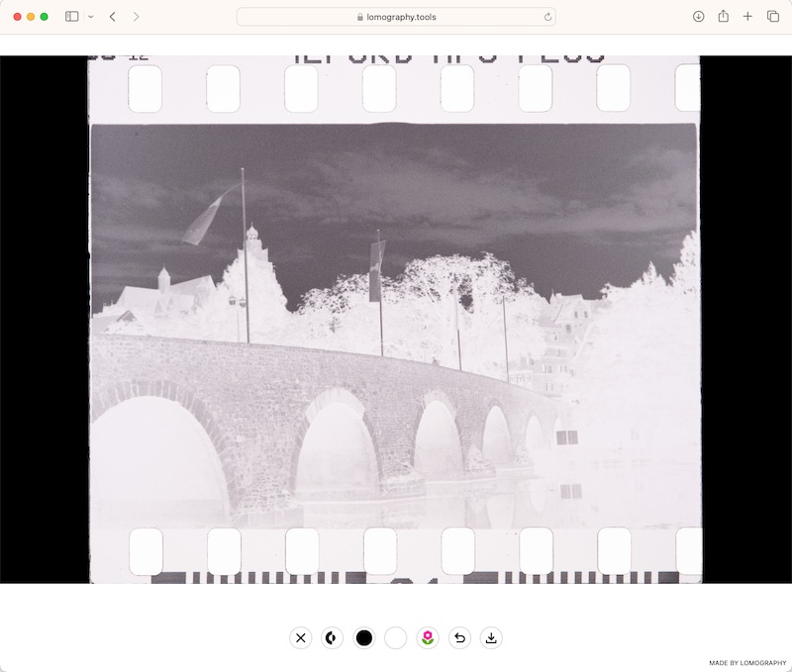Expand the sidebar tab group dropdown
Viewport: 792px width, 672px height.
[90, 17]
